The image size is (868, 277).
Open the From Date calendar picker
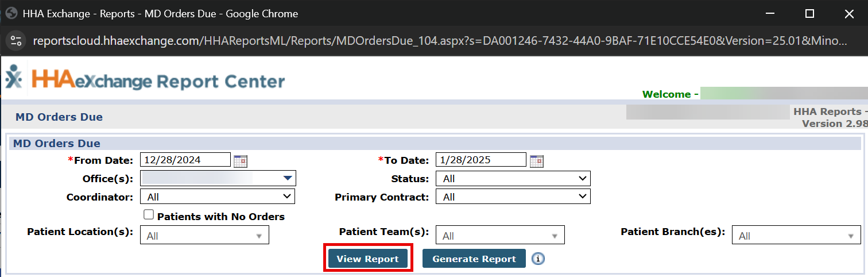click(240, 161)
